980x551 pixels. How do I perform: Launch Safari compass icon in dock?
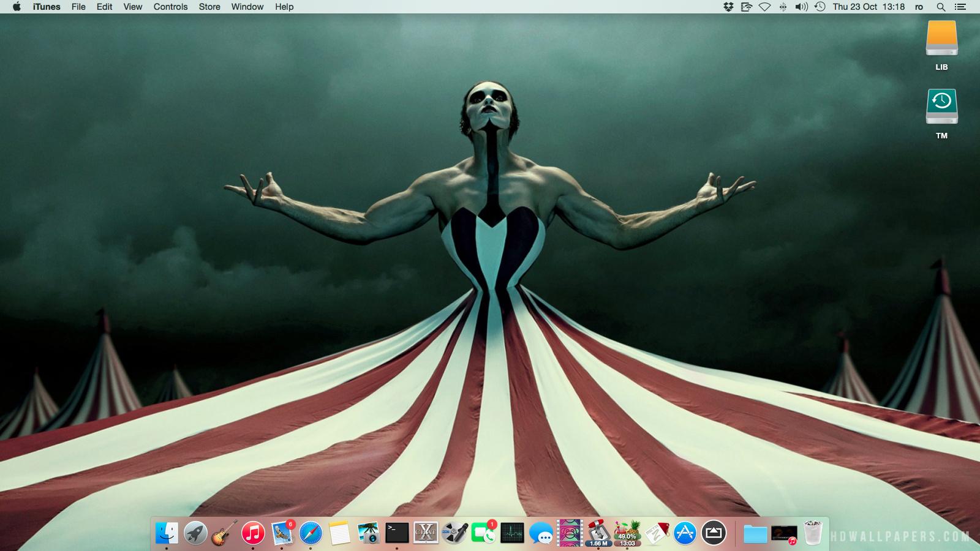(x=311, y=533)
